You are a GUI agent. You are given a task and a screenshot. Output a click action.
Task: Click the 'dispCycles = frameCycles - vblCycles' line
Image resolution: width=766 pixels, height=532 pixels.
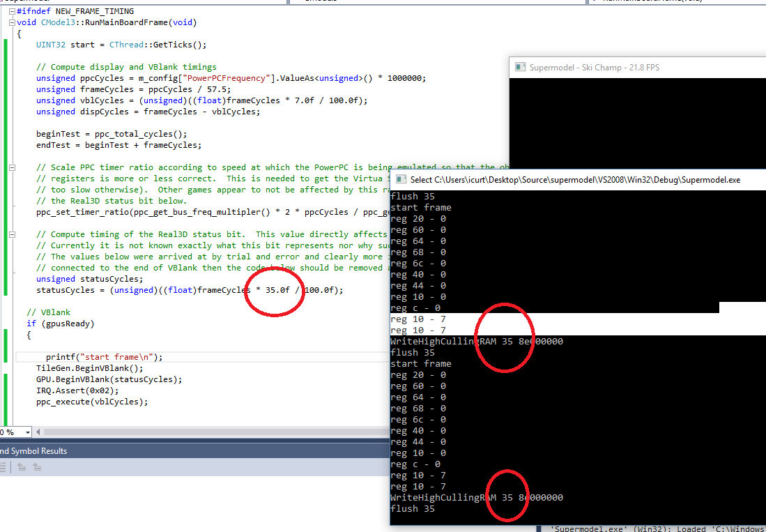tap(148, 112)
